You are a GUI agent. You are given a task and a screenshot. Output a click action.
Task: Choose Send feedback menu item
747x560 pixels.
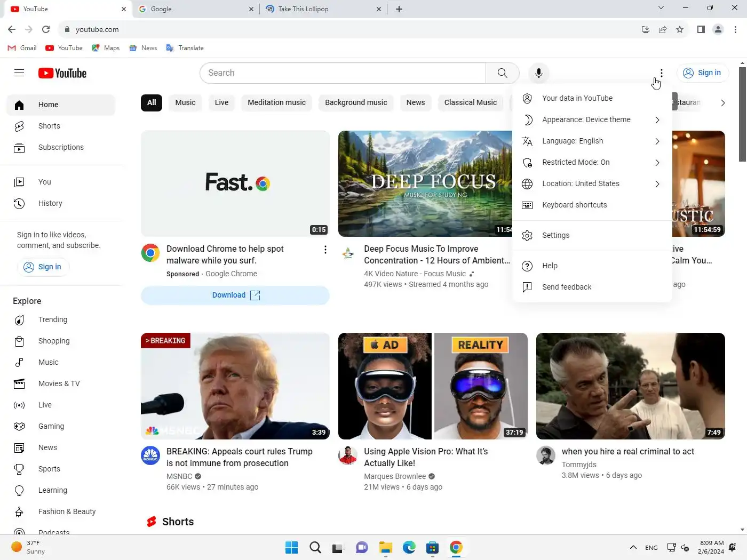592,287
